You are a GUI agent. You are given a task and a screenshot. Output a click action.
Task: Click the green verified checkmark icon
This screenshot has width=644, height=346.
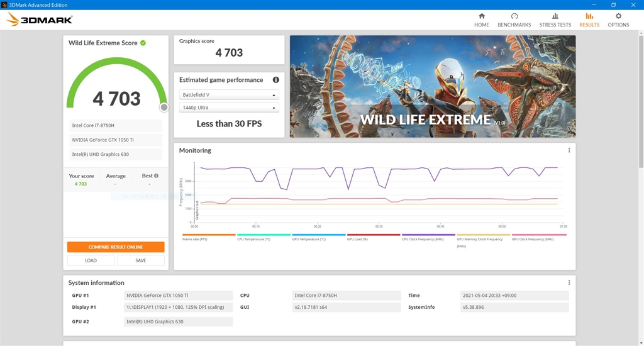click(x=143, y=43)
